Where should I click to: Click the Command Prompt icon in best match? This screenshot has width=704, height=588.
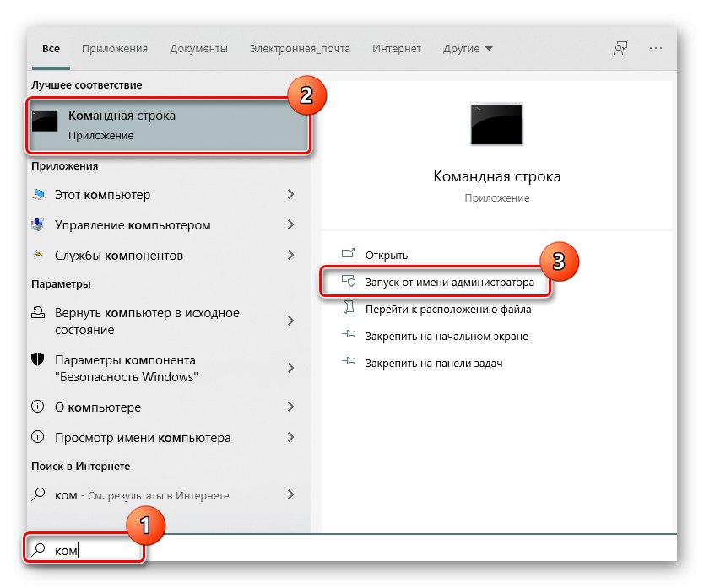tap(45, 121)
